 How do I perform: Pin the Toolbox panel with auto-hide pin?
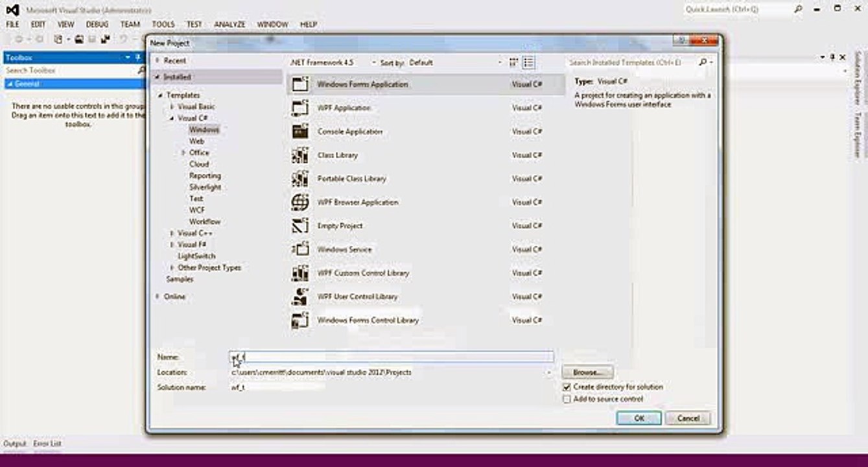[x=138, y=58]
